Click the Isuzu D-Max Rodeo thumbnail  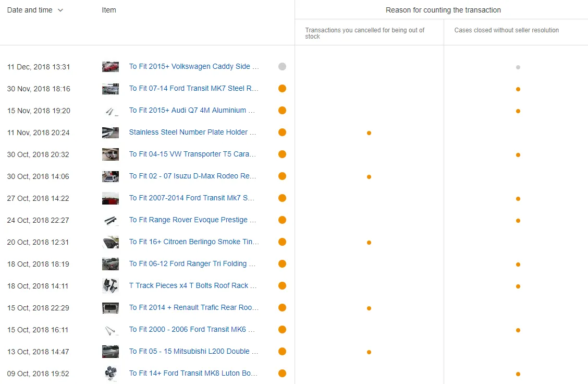[111, 176]
